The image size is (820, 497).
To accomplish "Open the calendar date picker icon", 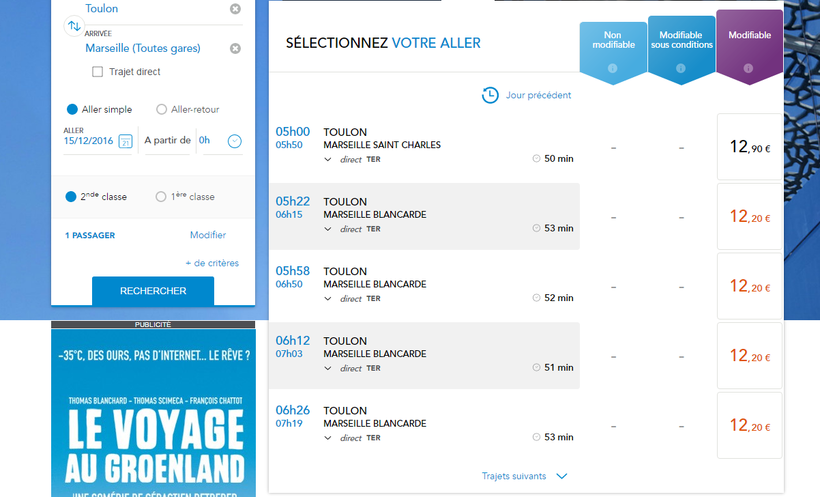I will click(125, 141).
